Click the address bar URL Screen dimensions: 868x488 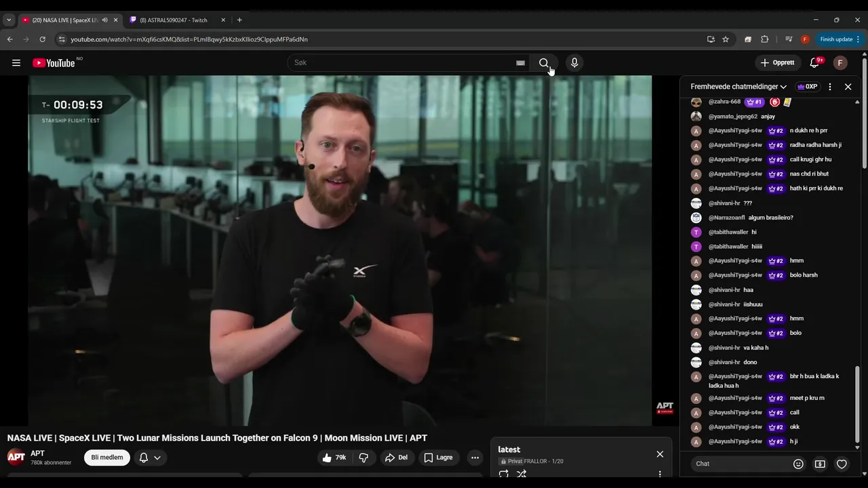click(189, 39)
